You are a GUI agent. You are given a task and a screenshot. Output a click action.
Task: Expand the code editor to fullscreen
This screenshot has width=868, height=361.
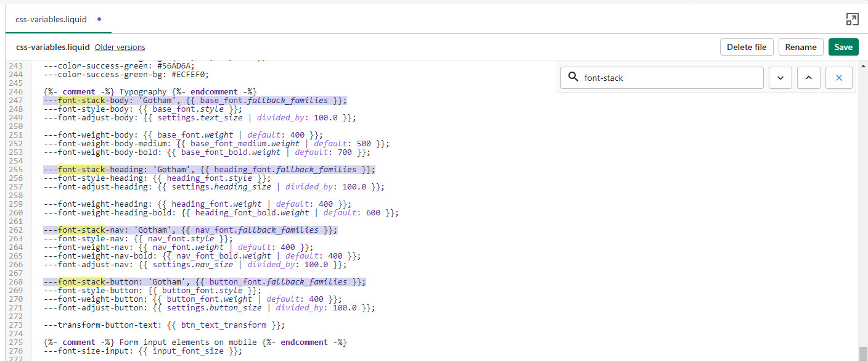pyautogui.click(x=852, y=19)
